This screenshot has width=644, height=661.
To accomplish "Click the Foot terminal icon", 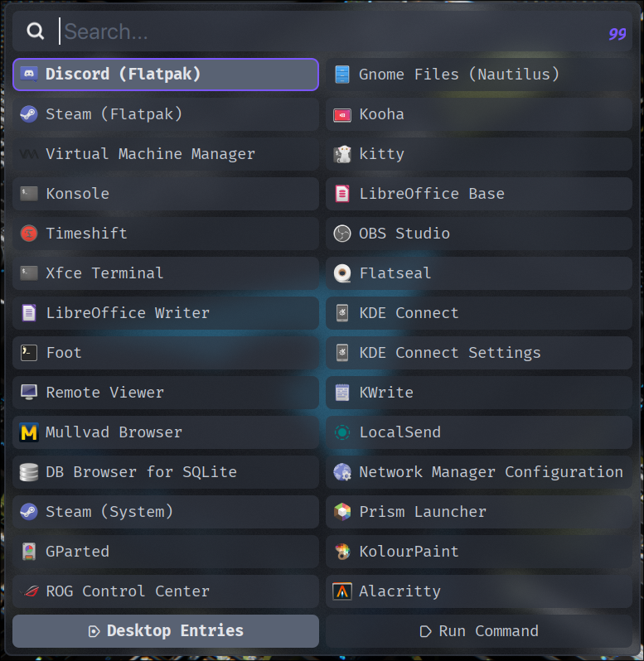I will 29,353.
